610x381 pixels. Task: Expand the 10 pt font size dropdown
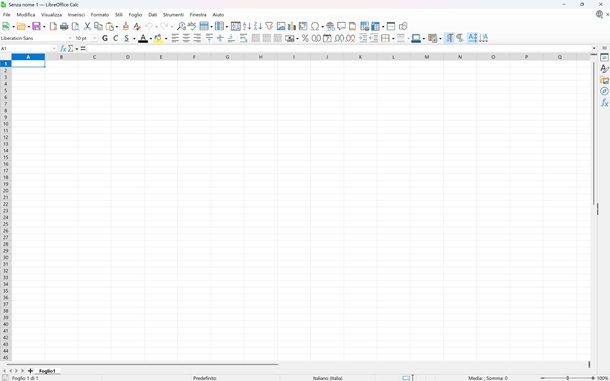pyautogui.click(x=95, y=38)
